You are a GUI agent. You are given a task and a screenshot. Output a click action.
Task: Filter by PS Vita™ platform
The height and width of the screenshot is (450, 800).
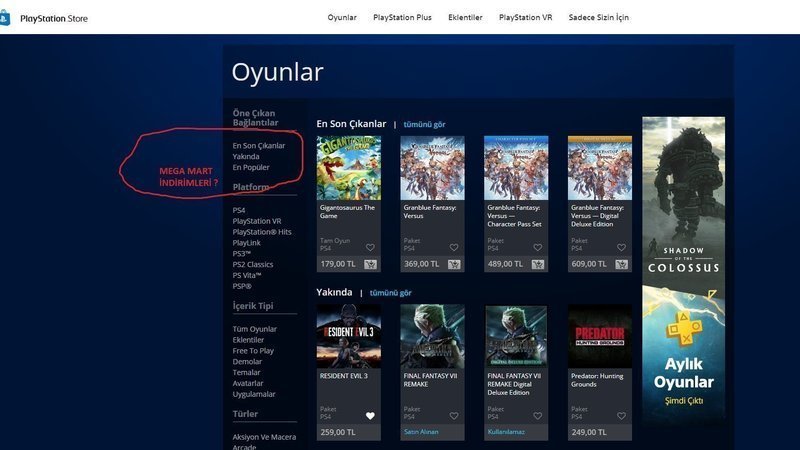[x=247, y=275]
